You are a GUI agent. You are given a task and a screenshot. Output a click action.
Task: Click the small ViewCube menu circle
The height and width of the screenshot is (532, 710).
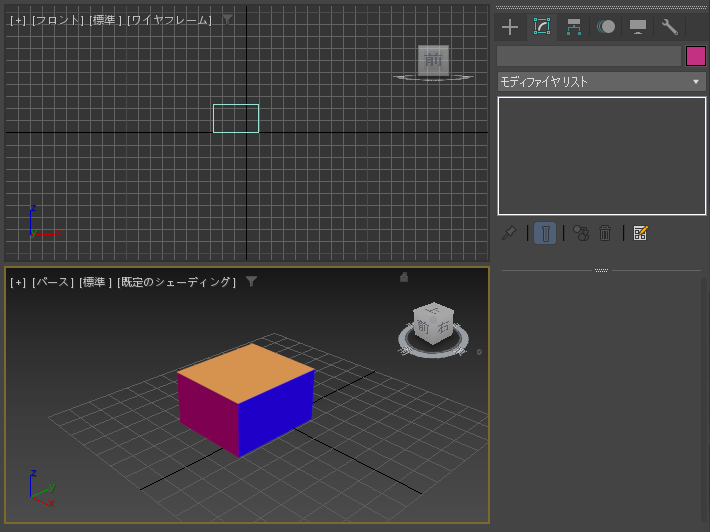479,352
